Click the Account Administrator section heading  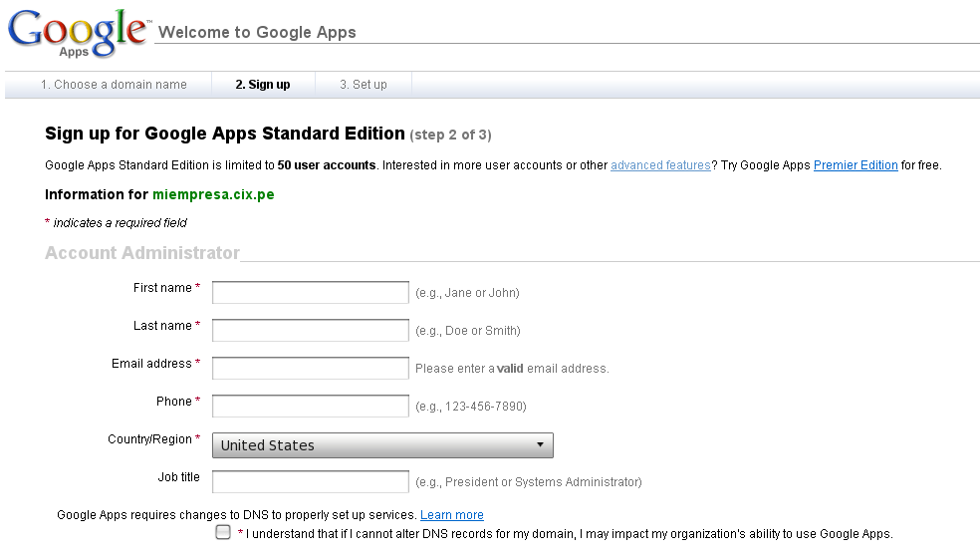[142, 253]
